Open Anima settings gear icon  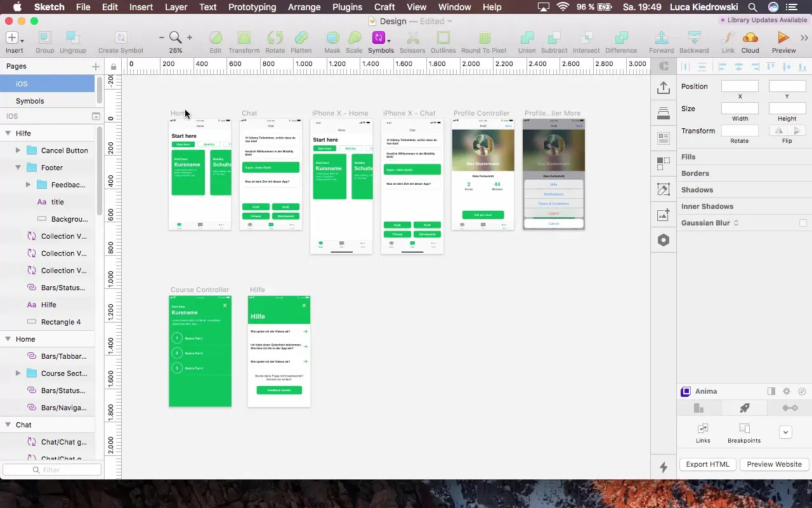click(x=787, y=392)
